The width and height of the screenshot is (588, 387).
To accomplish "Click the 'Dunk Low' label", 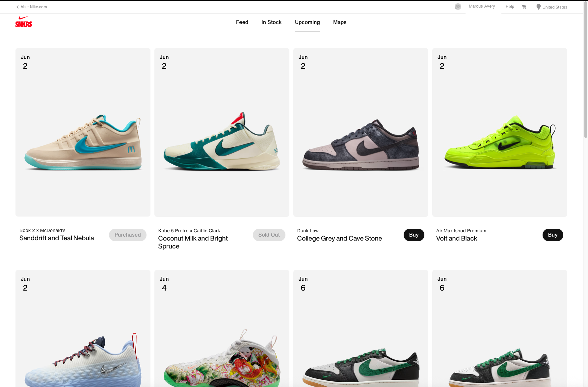I will coord(308,231).
